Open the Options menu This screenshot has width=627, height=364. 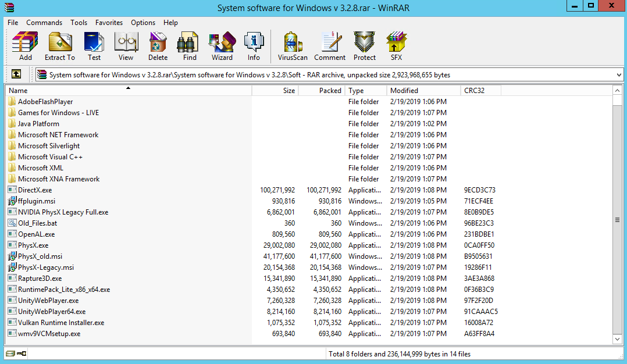click(142, 22)
